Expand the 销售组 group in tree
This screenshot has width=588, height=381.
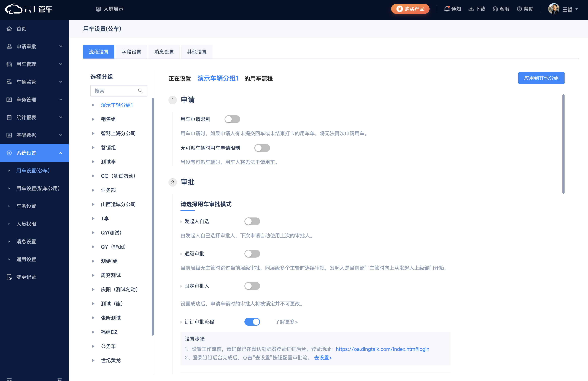click(x=93, y=119)
